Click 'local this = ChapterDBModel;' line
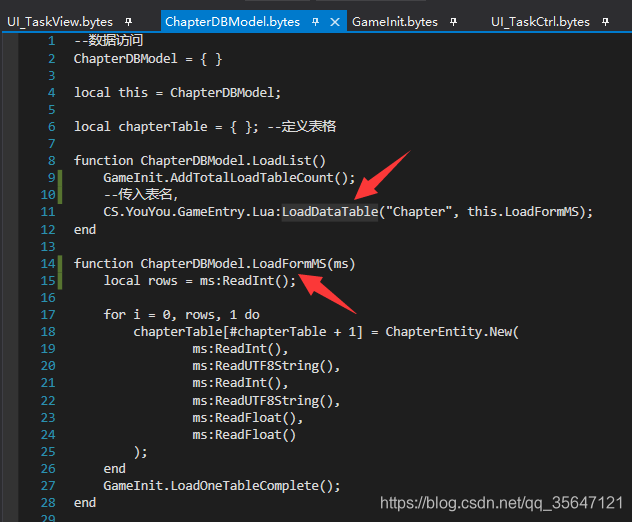Screen dimensions: 632x522 pos(177,93)
